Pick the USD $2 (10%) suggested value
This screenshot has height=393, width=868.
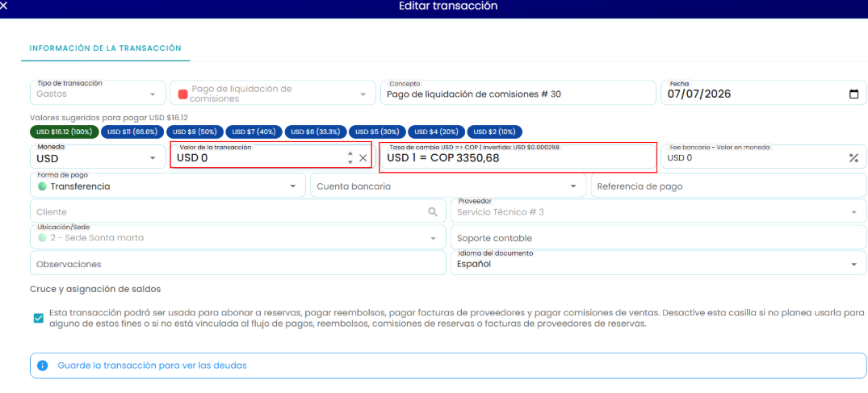[494, 132]
